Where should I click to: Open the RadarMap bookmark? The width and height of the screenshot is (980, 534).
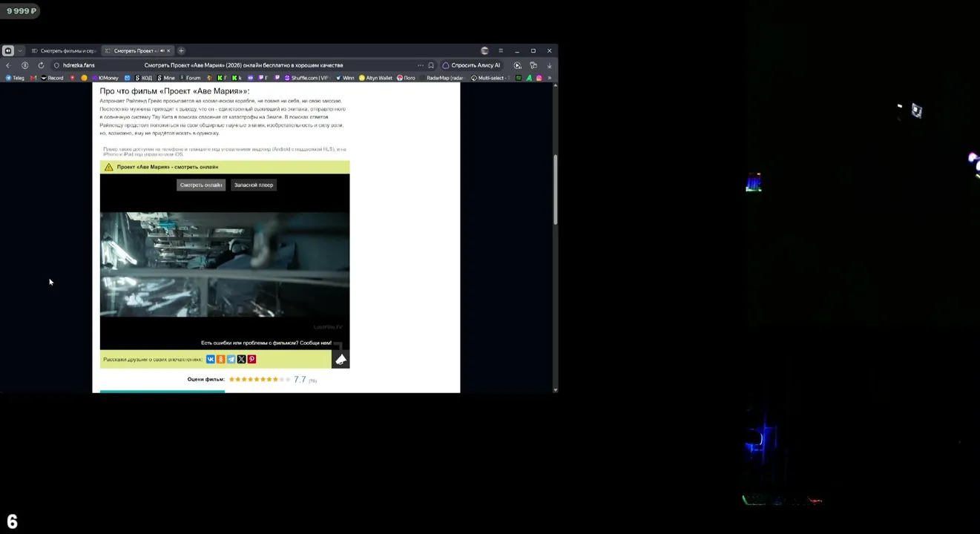click(441, 78)
